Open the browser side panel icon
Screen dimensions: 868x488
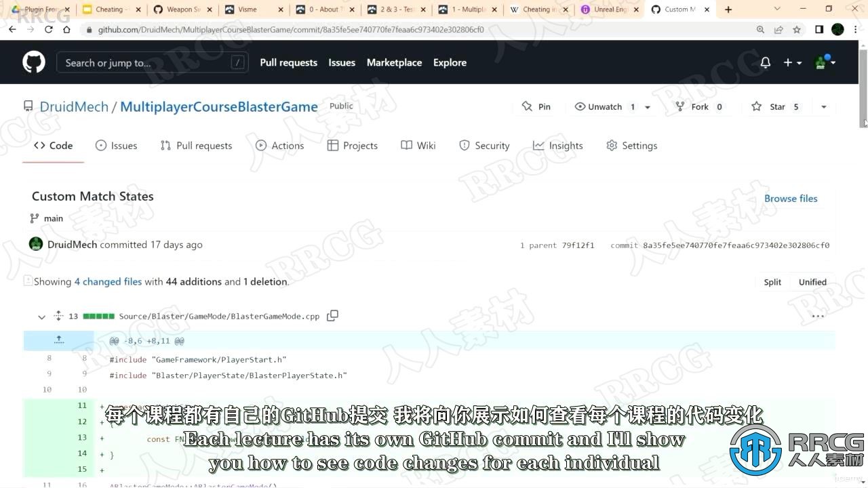[x=819, y=30]
